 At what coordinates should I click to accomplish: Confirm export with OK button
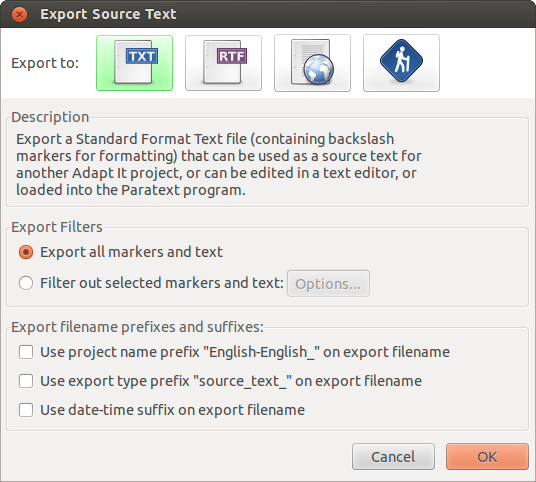tap(487, 457)
